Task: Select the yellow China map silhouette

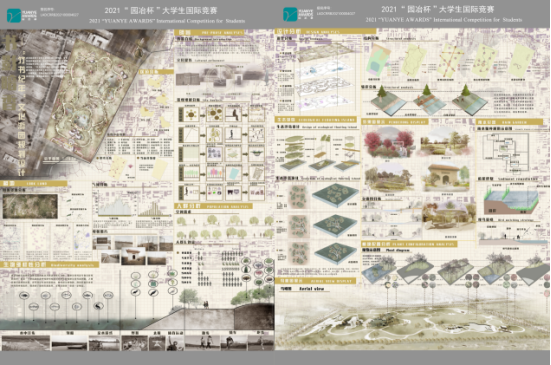Action: pos(155,83)
